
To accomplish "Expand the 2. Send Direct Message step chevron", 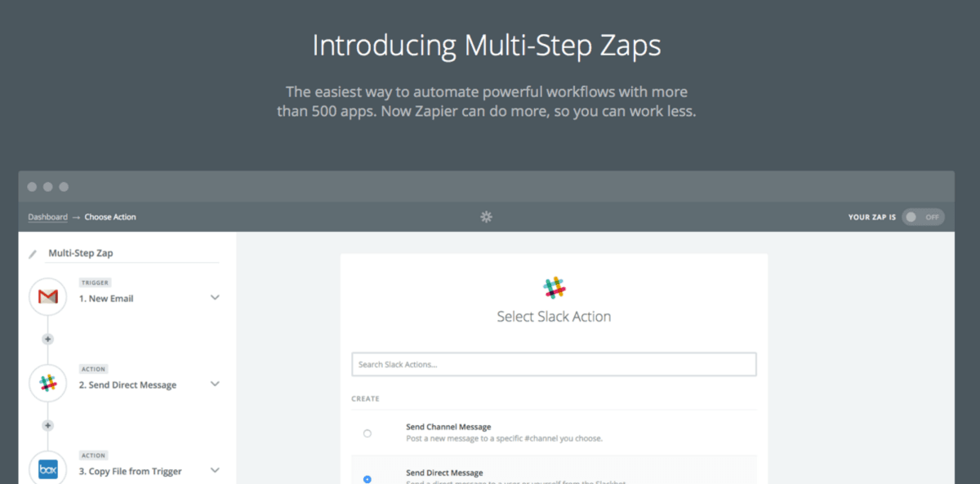I will [215, 384].
